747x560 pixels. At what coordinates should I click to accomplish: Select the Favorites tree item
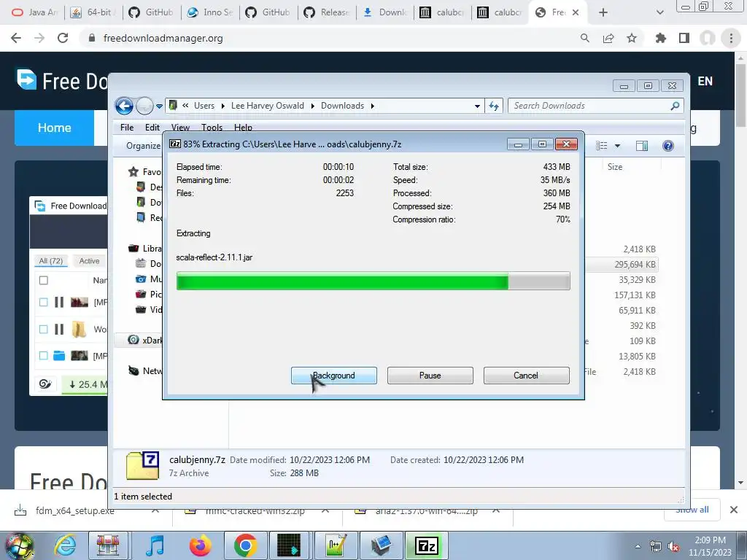(x=145, y=172)
